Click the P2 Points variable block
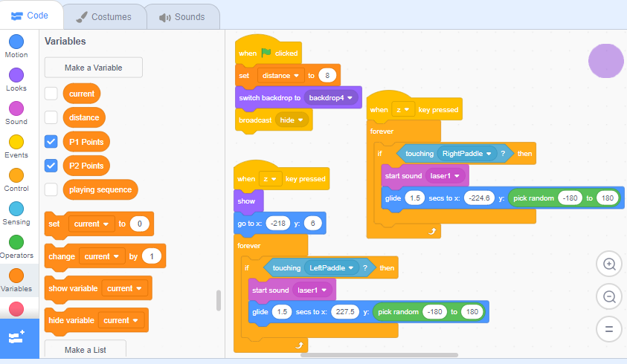 point(86,166)
